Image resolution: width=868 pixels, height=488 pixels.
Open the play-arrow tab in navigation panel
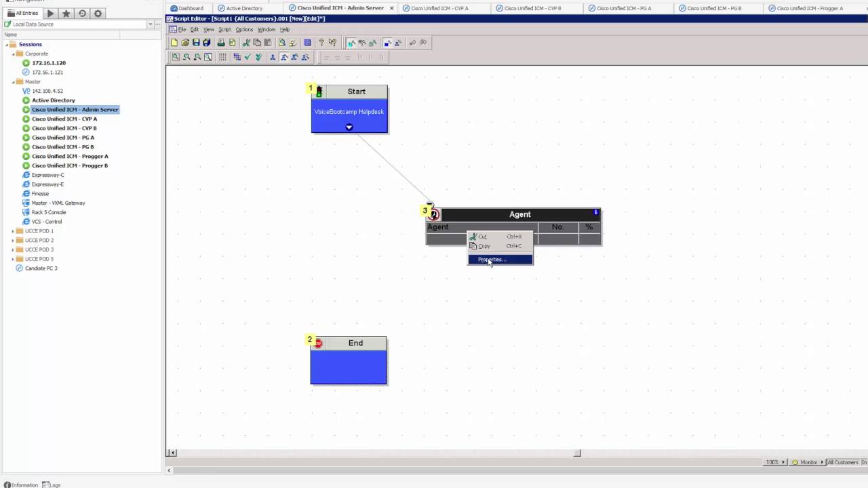pyautogui.click(x=50, y=13)
